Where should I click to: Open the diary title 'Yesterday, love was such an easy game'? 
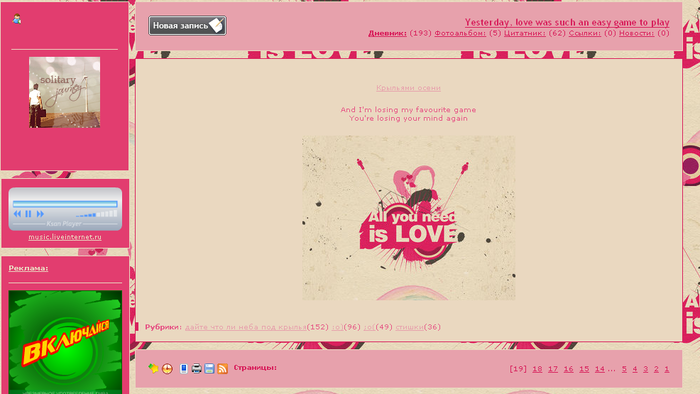pos(567,22)
